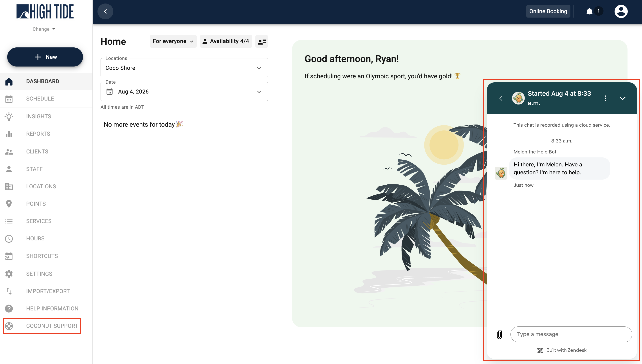The width and height of the screenshot is (642, 364).
Task: Click the notification count badge
Action: (x=599, y=11)
